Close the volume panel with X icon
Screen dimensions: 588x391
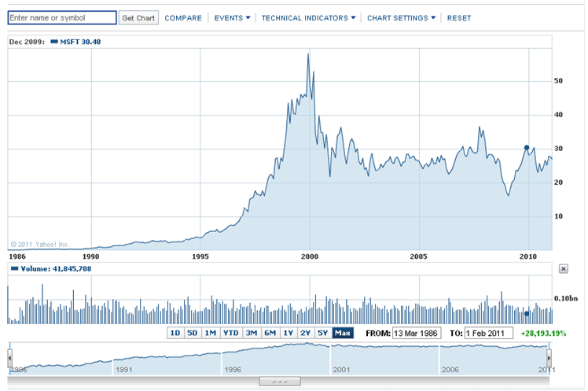[564, 269]
